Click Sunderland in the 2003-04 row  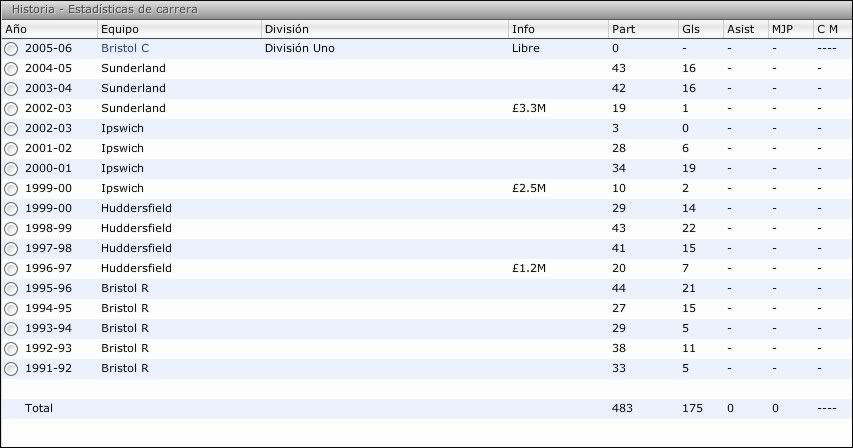coord(133,88)
